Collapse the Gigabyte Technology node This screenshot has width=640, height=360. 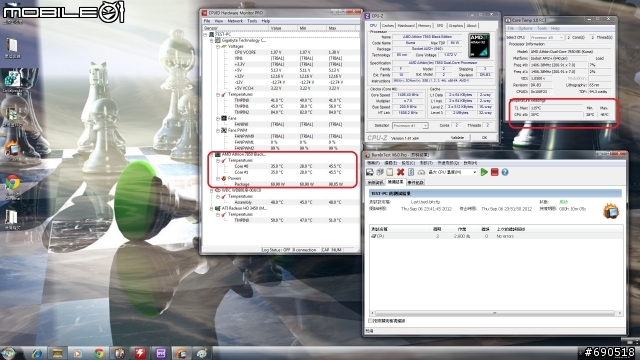pyautogui.click(x=211, y=41)
